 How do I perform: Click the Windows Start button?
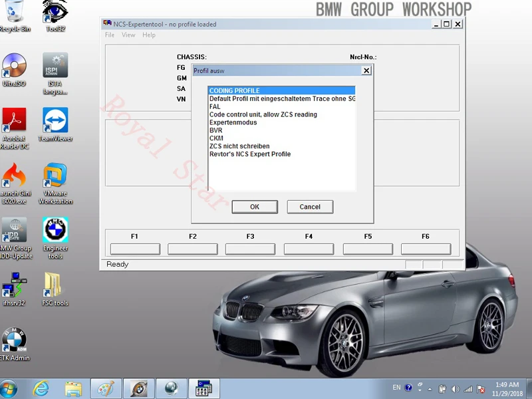[x=9, y=388]
